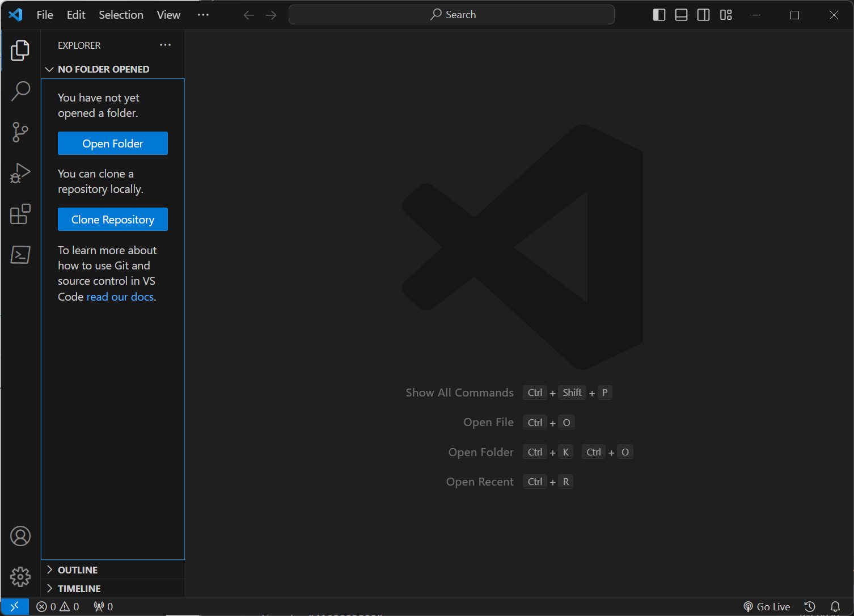The height and width of the screenshot is (616, 854).
Task: Expand the Outline section
Action: point(113,569)
